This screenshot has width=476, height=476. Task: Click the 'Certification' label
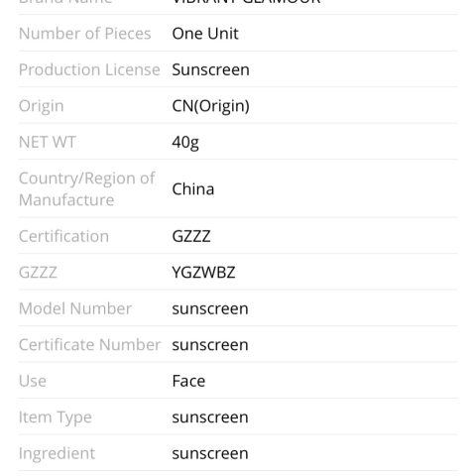[x=63, y=236]
